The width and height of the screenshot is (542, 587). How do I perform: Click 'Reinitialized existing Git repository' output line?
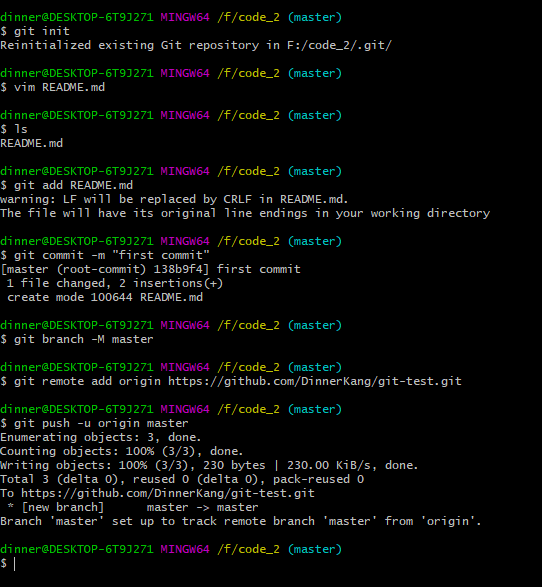point(196,45)
